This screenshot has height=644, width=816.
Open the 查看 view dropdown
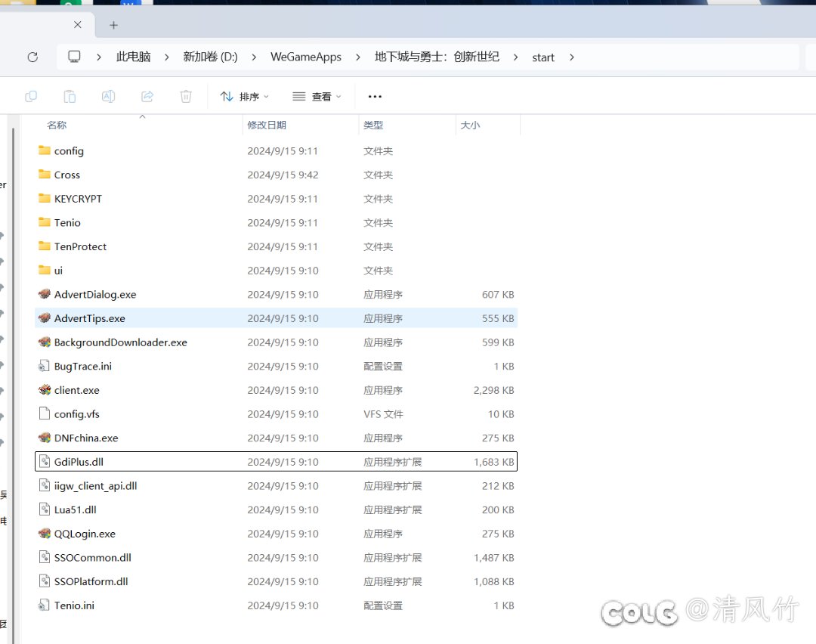[x=317, y=96]
